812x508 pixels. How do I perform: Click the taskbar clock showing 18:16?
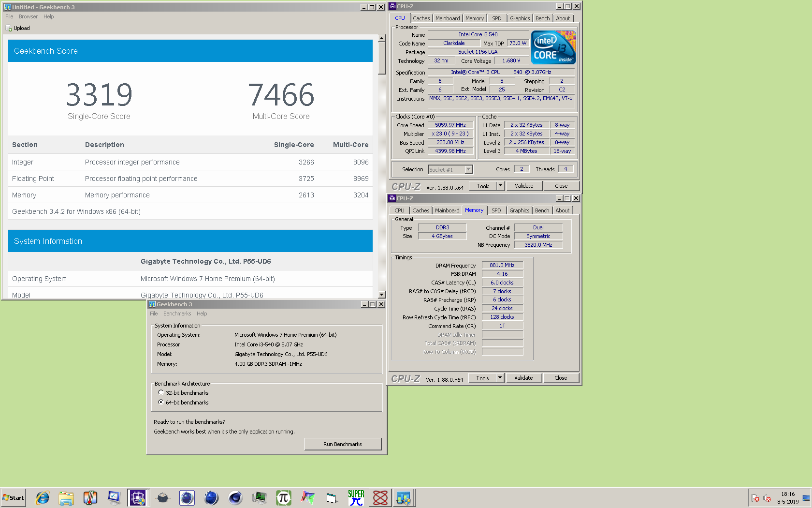pyautogui.click(x=788, y=498)
